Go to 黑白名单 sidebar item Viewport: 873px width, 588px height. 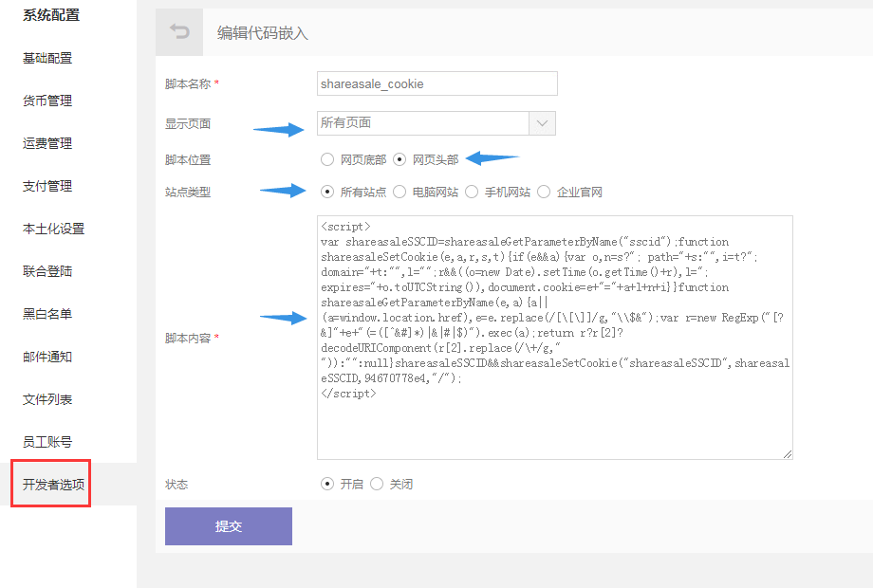coord(47,314)
